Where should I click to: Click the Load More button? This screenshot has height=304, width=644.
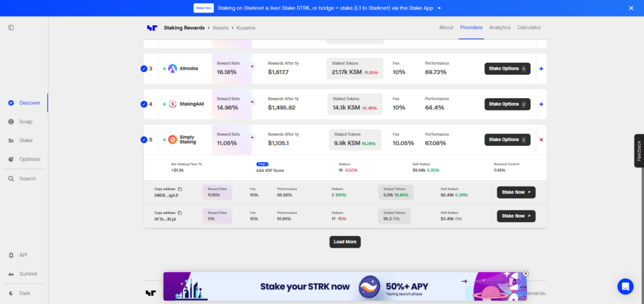point(345,242)
